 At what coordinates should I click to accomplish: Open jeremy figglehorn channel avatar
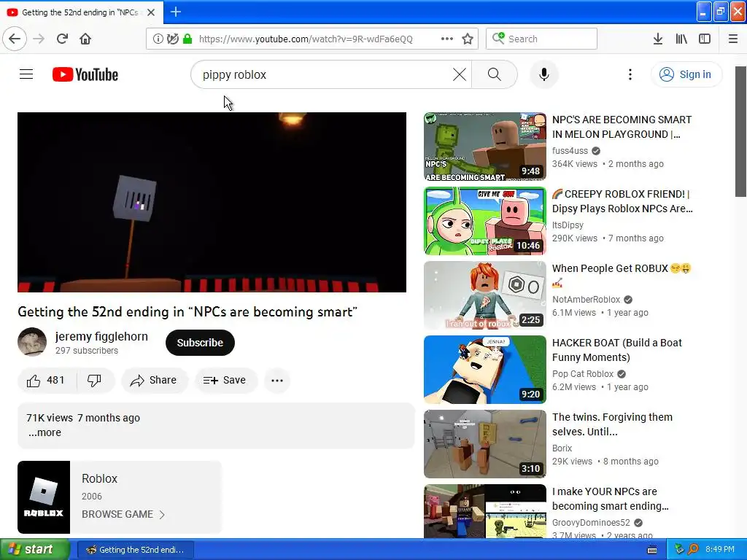[32, 342]
